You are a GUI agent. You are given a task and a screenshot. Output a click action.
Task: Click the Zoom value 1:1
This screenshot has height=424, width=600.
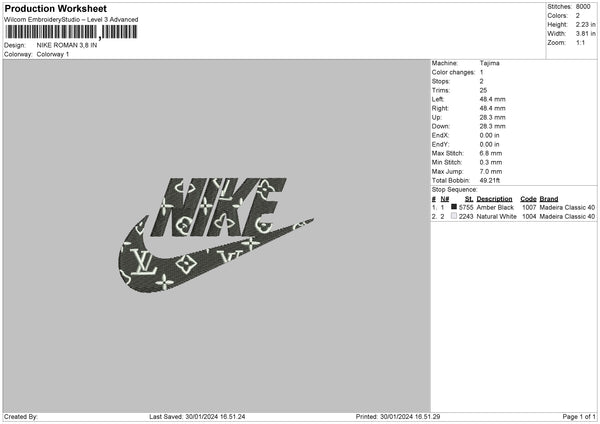(580, 42)
